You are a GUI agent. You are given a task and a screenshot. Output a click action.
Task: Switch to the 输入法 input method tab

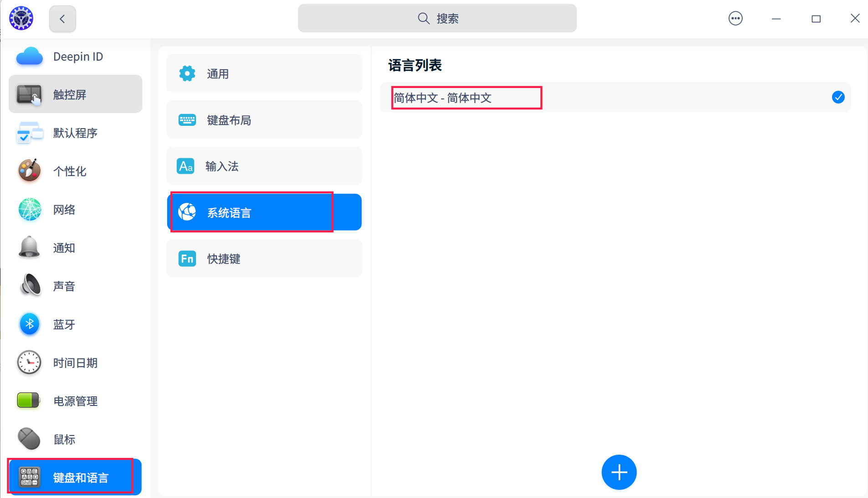(x=264, y=166)
